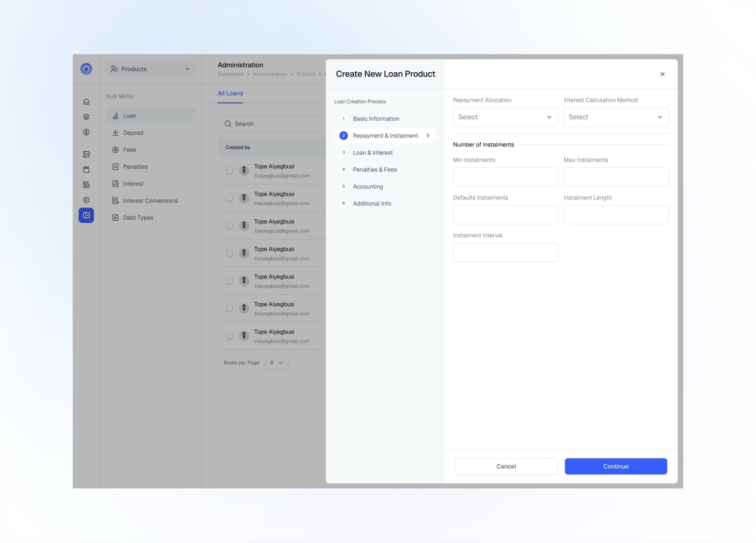Go to Penalties & Fees step

click(x=375, y=170)
